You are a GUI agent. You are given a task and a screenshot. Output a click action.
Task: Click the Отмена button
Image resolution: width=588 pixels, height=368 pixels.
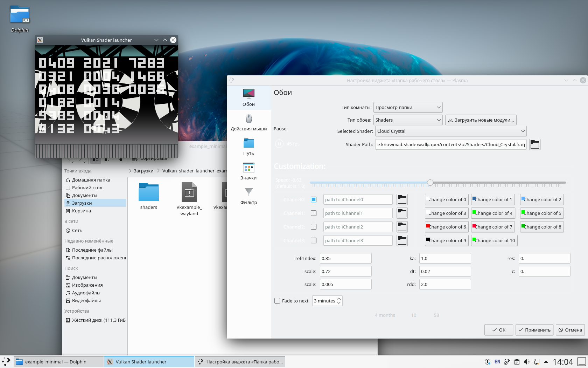coord(570,330)
